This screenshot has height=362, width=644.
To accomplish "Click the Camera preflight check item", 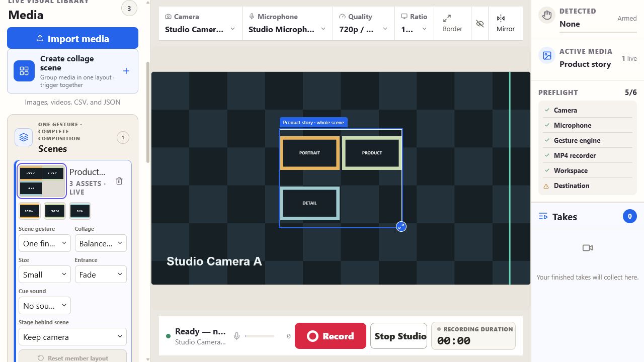I will pyautogui.click(x=588, y=110).
